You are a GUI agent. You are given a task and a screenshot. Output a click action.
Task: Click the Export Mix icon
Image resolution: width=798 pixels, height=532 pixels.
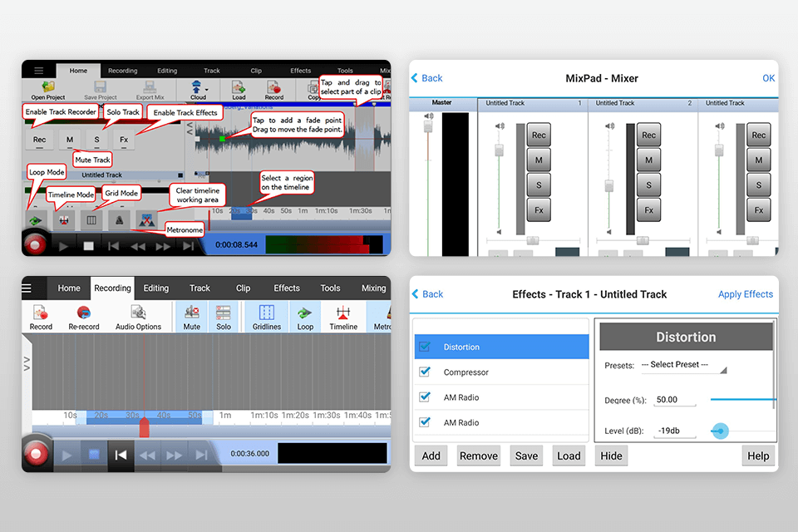[150, 88]
